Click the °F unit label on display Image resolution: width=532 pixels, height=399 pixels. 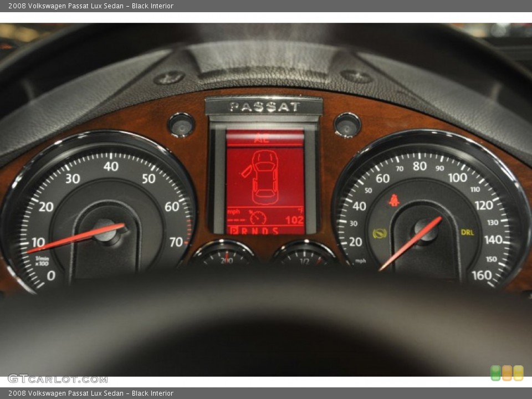click(300, 211)
